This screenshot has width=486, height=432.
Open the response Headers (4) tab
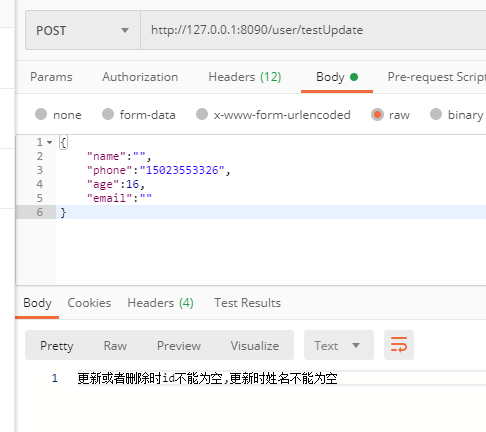pyautogui.click(x=160, y=303)
